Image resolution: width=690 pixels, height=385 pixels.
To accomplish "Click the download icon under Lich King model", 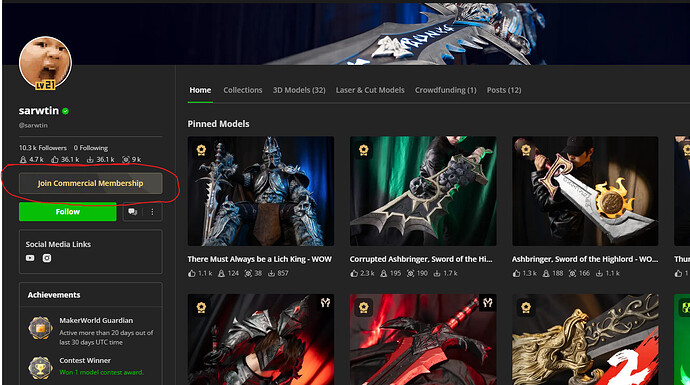I will coord(272,273).
